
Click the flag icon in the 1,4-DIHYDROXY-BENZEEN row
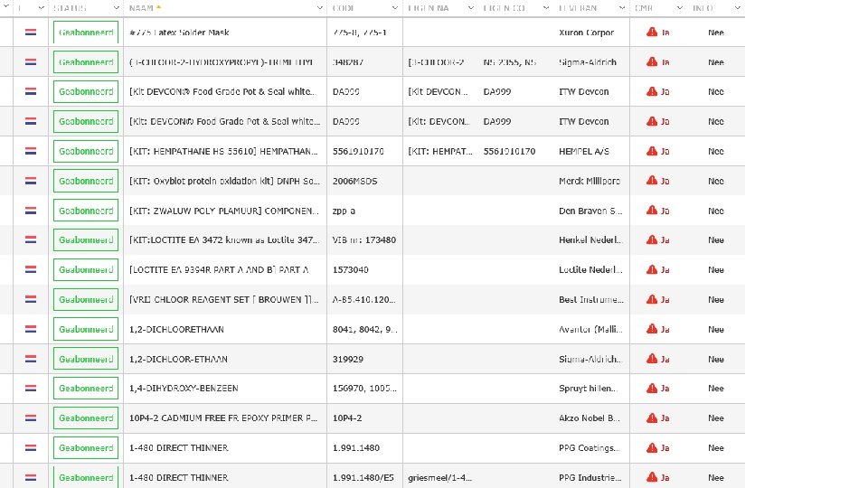click(x=31, y=389)
